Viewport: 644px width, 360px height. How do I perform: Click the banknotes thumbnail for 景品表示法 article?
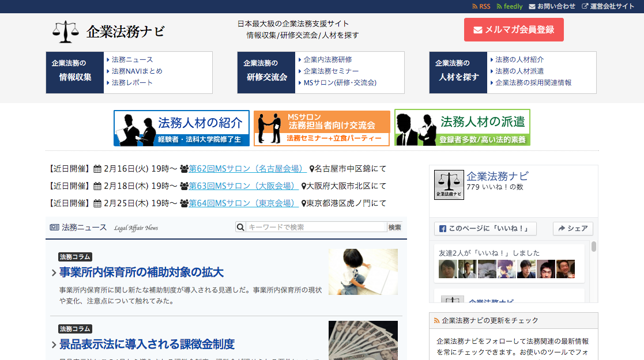tap(363, 340)
